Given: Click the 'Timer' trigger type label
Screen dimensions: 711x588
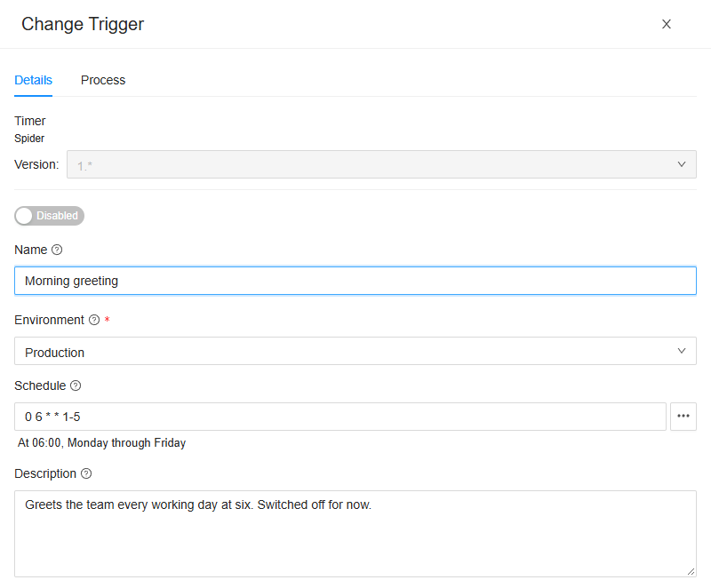Looking at the screenshot, I should coord(30,121).
